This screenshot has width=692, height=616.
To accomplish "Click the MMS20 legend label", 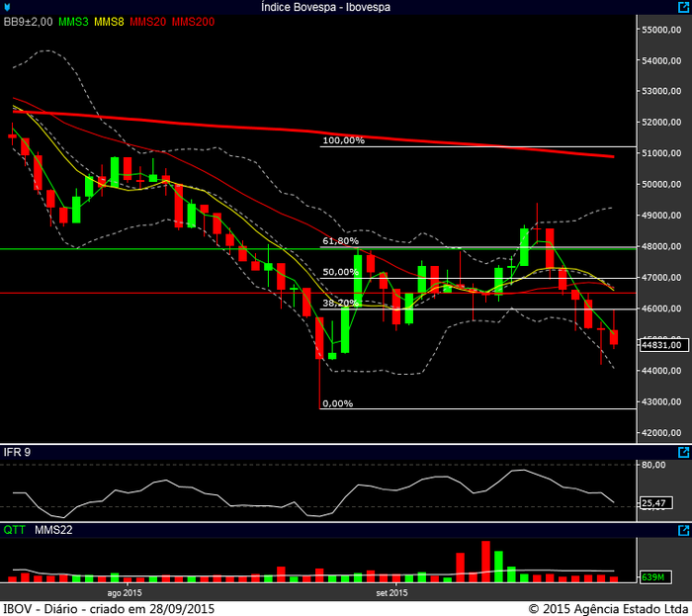I will (x=148, y=21).
